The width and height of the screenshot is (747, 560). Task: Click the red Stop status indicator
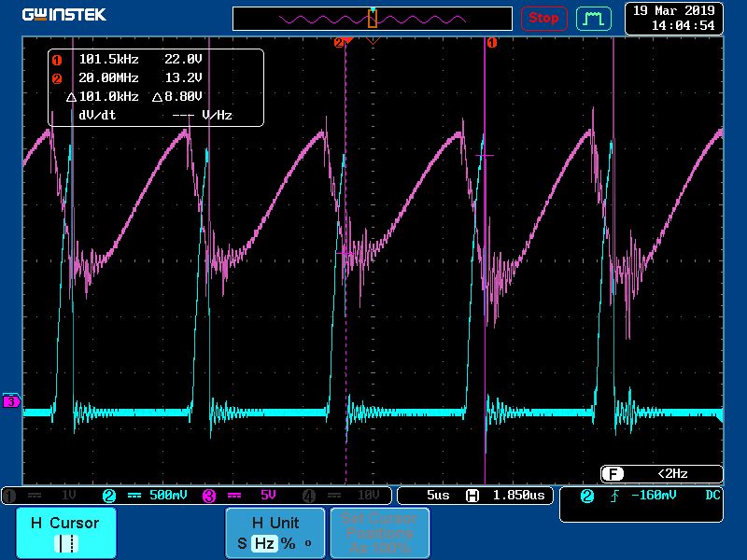tap(543, 18)
